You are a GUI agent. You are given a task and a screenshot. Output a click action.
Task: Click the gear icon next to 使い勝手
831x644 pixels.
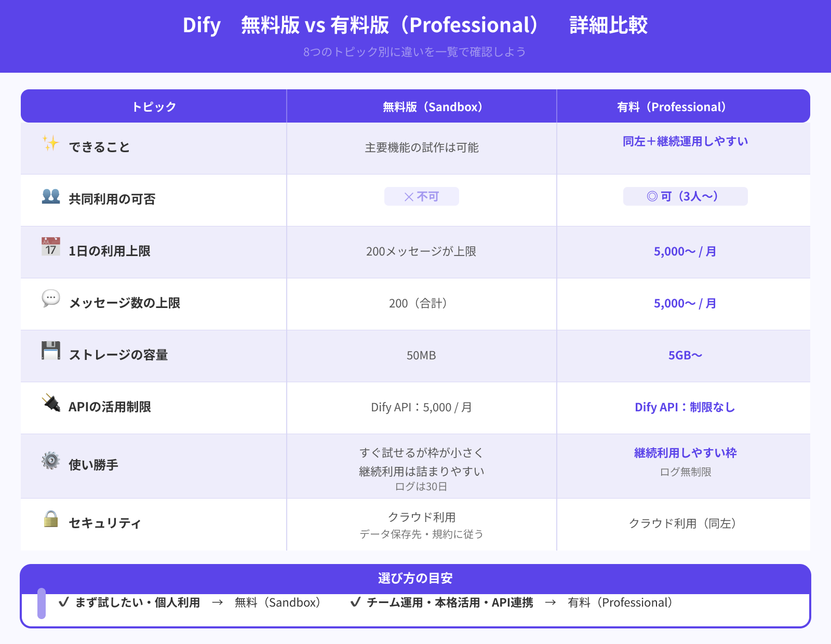50,461
